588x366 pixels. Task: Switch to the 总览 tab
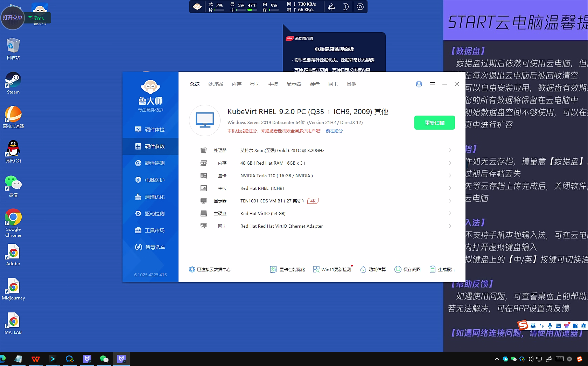pyautogui.click(x=195, y=84)
